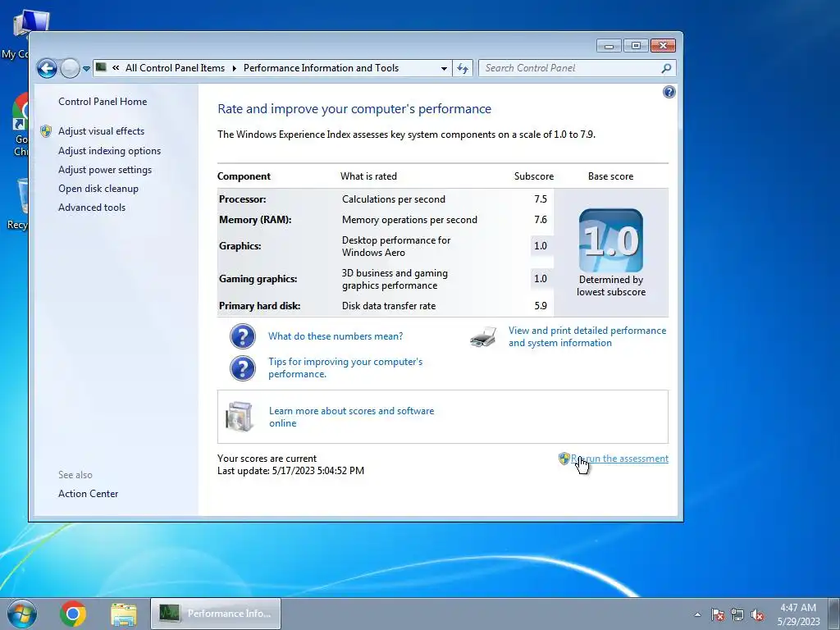Open the Windows Start menu
840x630 pixels.
22,614
